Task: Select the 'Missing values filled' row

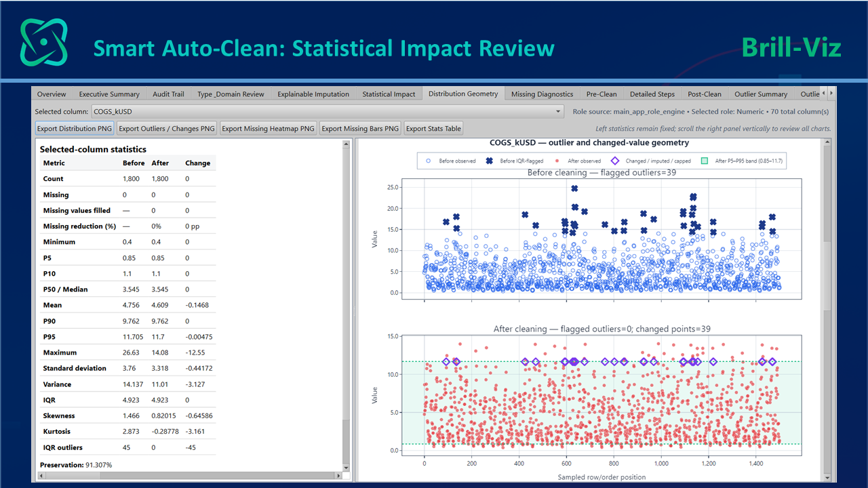Action: tap(127, 211)
